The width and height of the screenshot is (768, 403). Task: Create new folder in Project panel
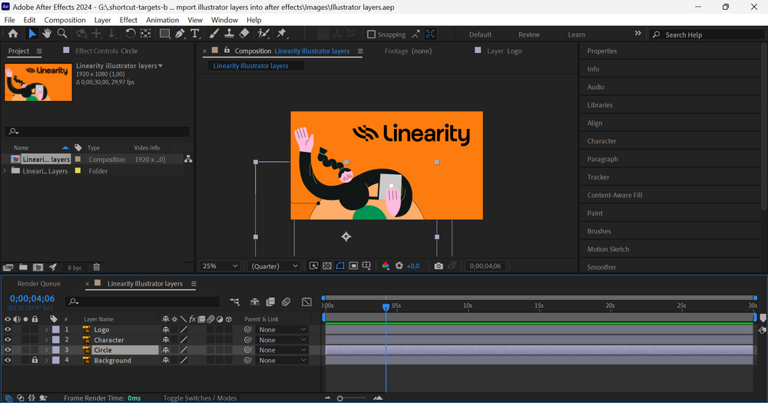coord(23,267)
